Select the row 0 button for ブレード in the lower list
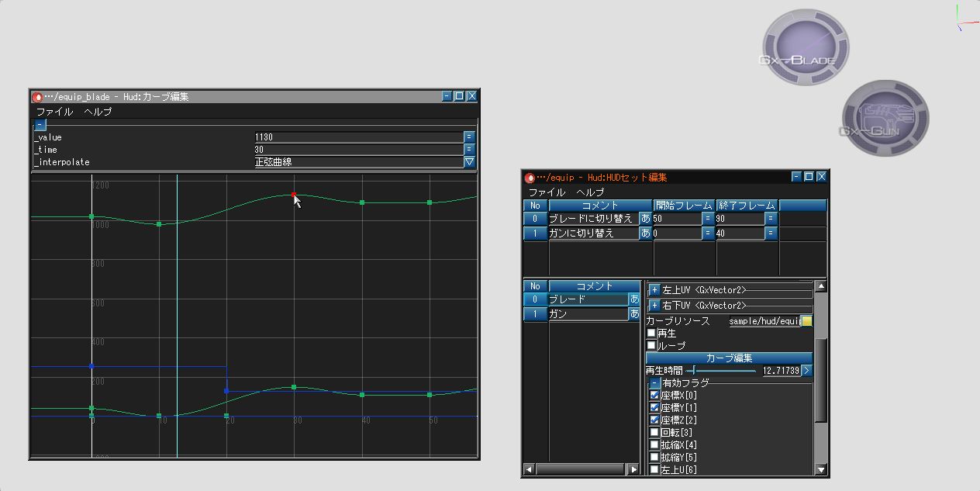Screen dimensions: 980x491 (x=536, y=299)
